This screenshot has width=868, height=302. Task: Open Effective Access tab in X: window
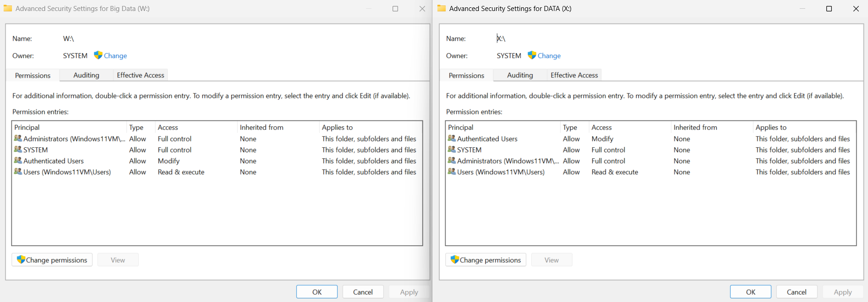(x=574, y=75)
